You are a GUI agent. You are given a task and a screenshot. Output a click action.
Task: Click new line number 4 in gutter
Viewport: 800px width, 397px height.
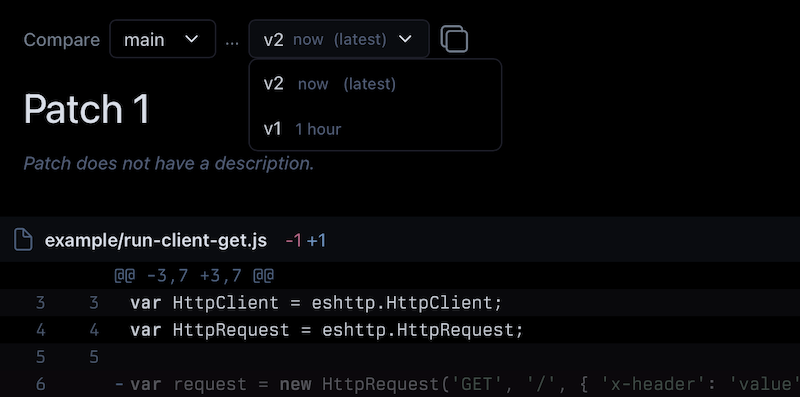point(94,330)
